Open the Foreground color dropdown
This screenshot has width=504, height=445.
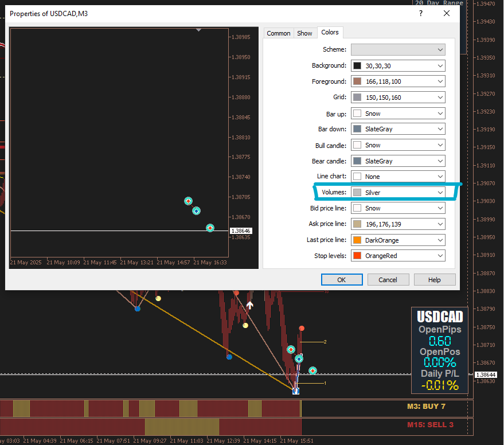398,81
